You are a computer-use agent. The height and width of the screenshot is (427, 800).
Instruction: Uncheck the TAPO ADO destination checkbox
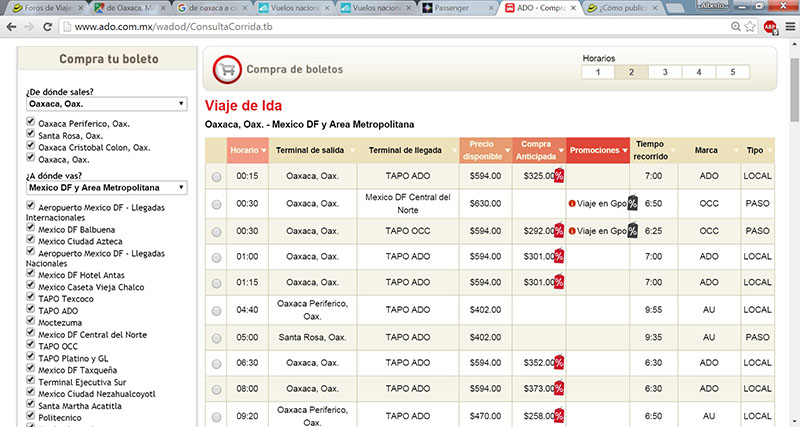[31, 309]
